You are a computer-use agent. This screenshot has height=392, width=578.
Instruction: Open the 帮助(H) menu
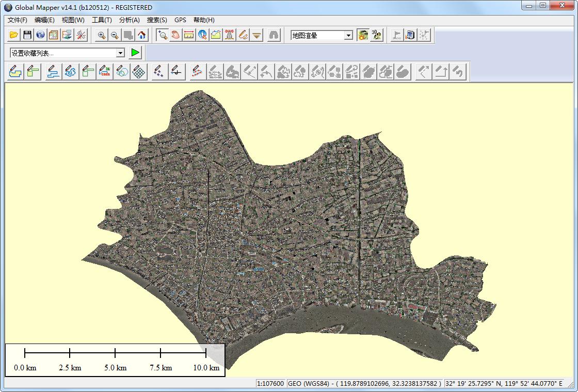click(204, 20)
